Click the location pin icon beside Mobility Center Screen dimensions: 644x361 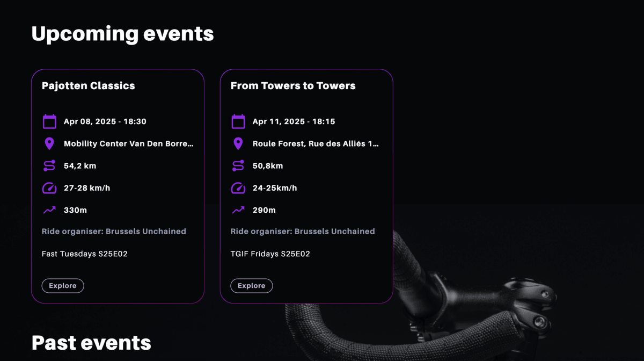pyautogui.click(x=49, y=143)
